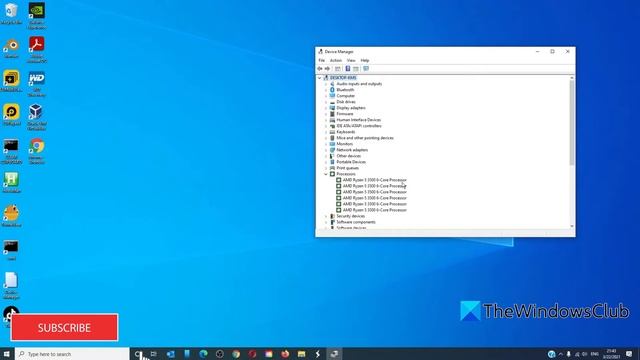Click the Other devices category icon
Screen dimensions: 640x360
pyautogui.click(x=332, y=156)
